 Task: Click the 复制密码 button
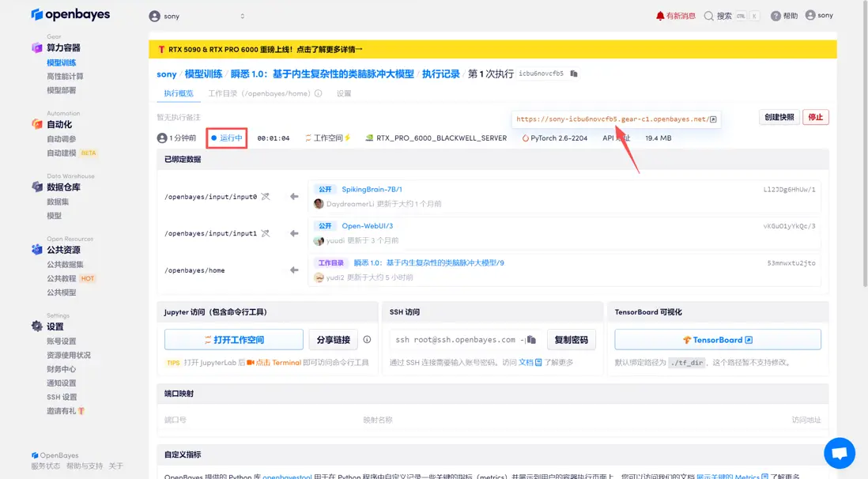[x=572, y=339]
